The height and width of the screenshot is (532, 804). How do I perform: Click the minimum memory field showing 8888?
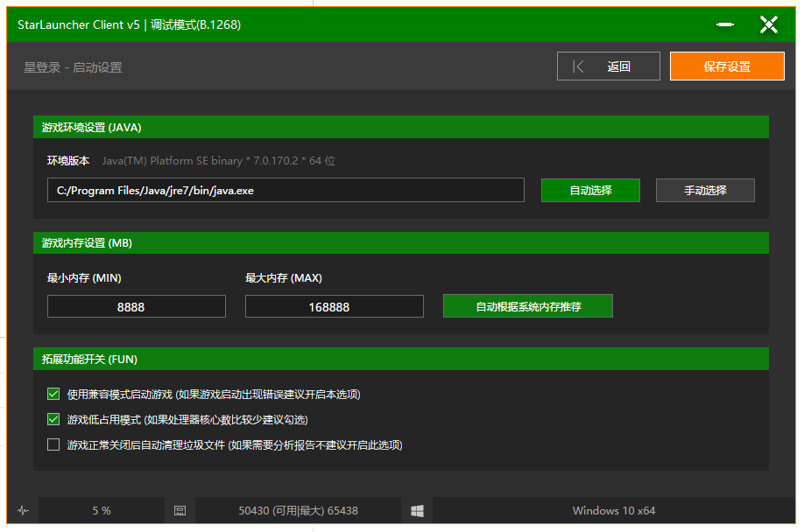click(137, 306)
